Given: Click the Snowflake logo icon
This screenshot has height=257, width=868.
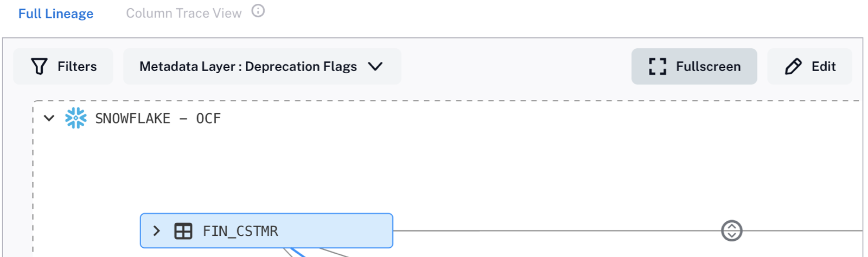Looking at the screenshot, I should 75,118.
